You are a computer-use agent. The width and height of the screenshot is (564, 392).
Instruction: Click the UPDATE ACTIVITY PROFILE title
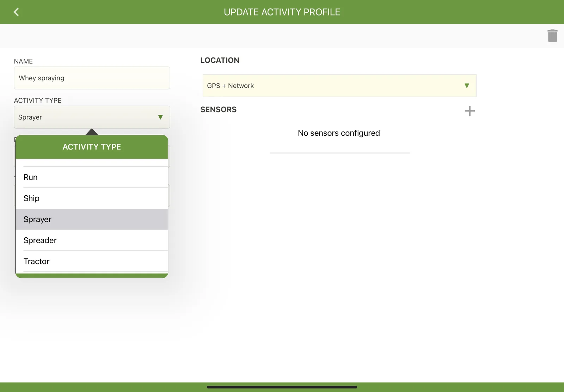pyautogui.click(x=282, y=12)
